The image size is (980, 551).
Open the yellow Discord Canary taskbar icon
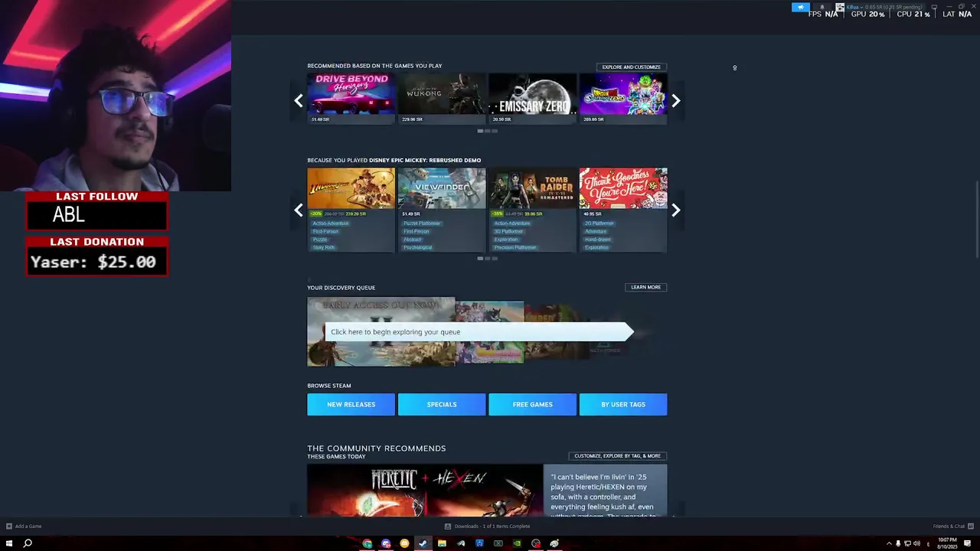404,543
